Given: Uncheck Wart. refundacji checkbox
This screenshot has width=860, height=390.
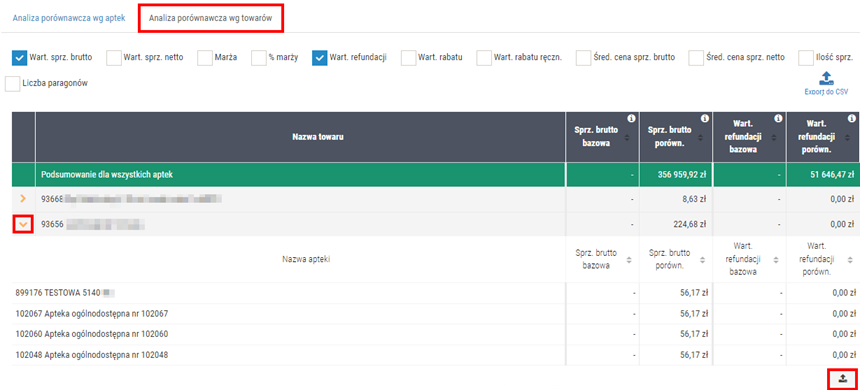Looking at the screenshot, I should [x=320, y=58].
